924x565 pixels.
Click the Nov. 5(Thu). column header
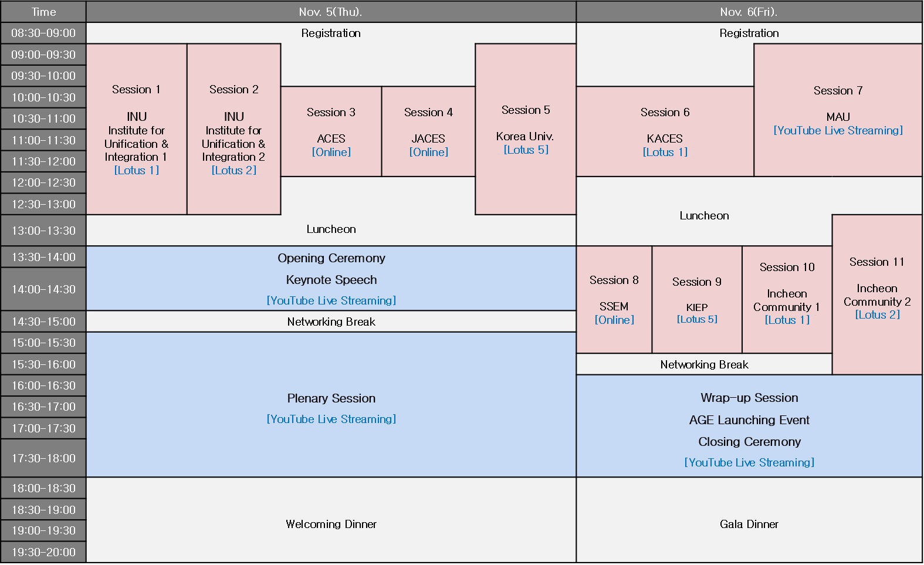click(x=331, y=12)
